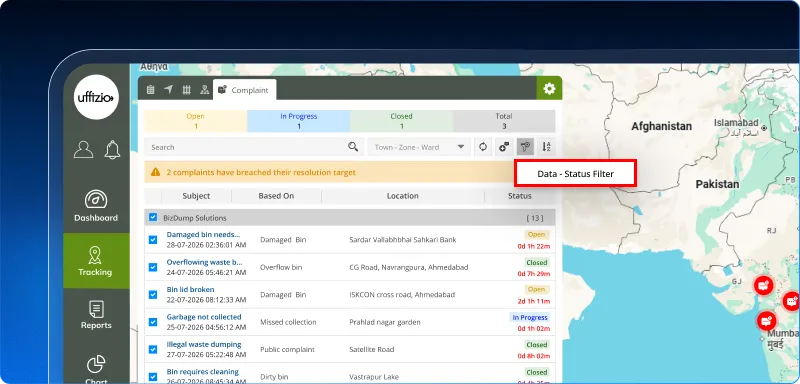Viewport: 800px width, 384px height.
Task: Open the Illegal waste dumping complaint
Action: coord(204,344)
